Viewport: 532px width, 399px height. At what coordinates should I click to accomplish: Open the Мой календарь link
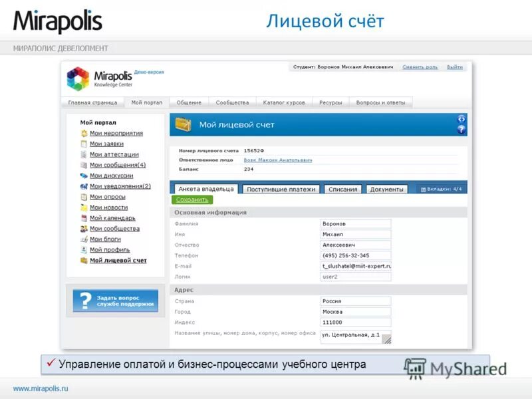(x=112, y=218)
